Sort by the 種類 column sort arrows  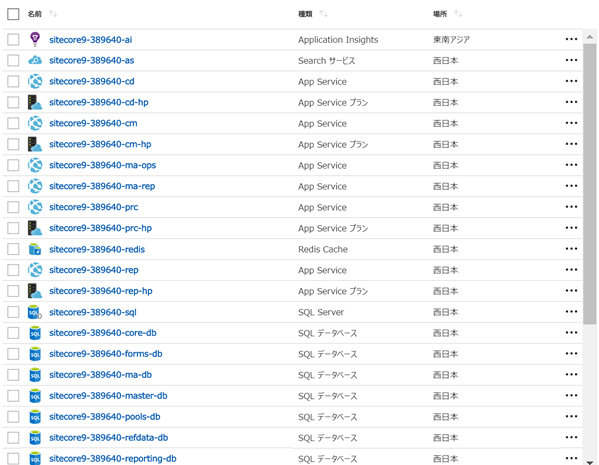(324, 14)
